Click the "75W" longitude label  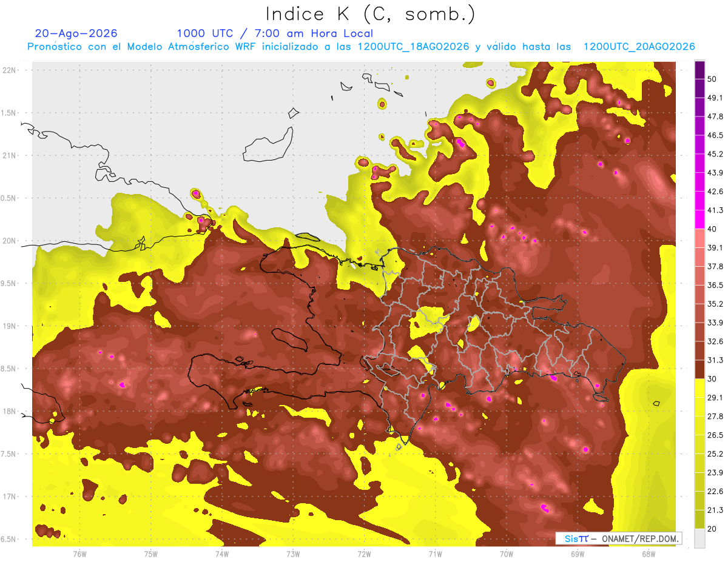point(151,554)
